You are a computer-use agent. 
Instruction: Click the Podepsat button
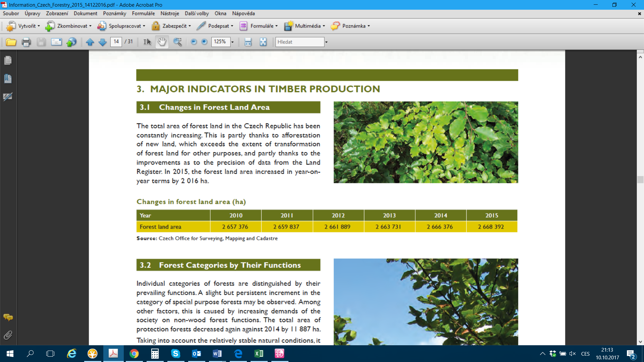point(215,26)
